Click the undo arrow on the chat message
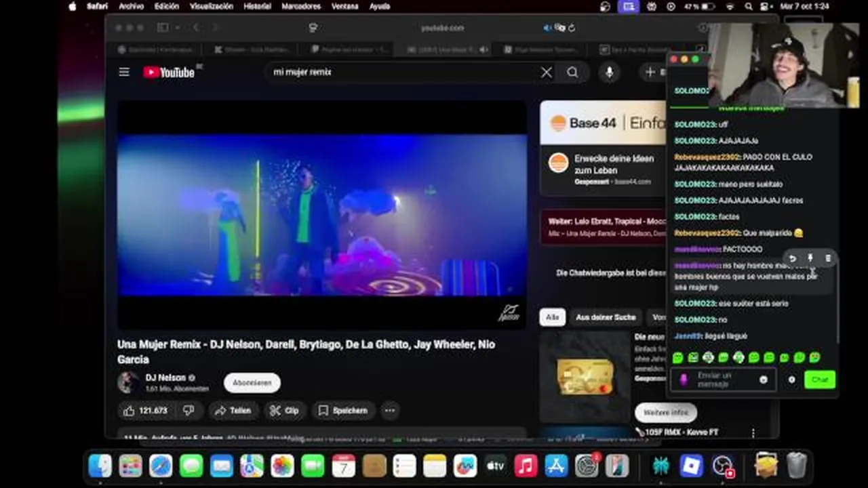This screenshot has width=868, height=488. [x=793, y=258]
